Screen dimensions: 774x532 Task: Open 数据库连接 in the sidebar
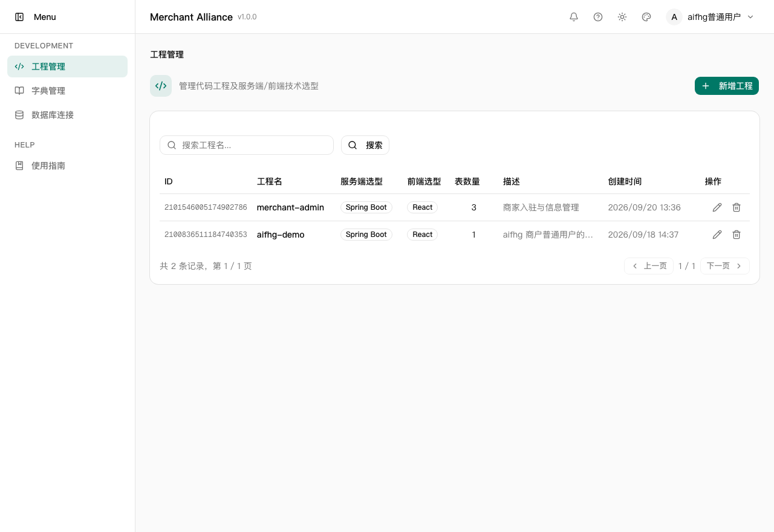click(67, 115)
